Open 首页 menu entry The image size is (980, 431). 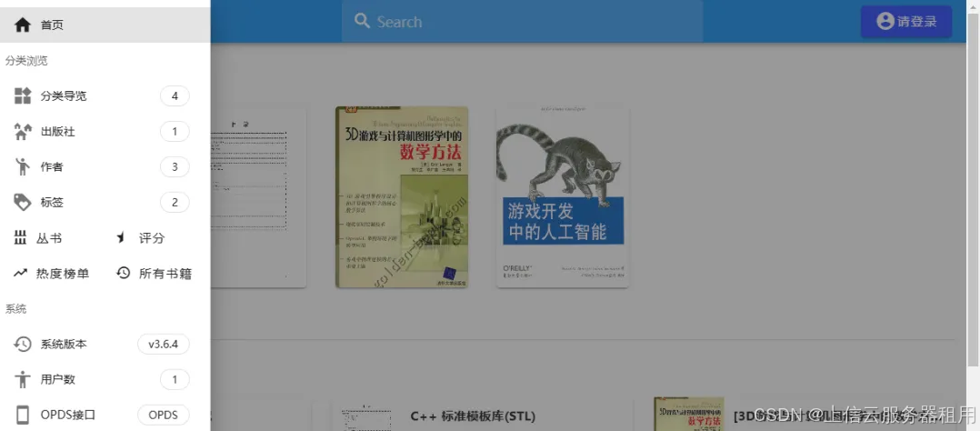pyautogui.click(x=105, y=25)
